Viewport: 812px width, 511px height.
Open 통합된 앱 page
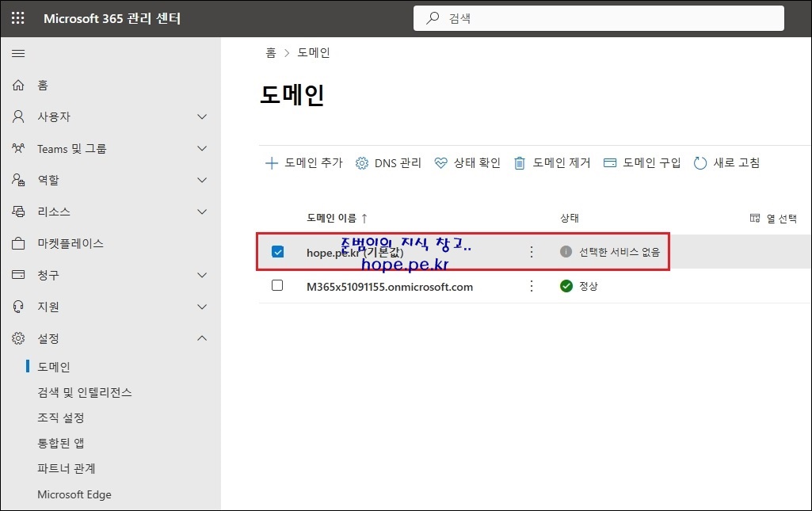[x=60, y=443]
